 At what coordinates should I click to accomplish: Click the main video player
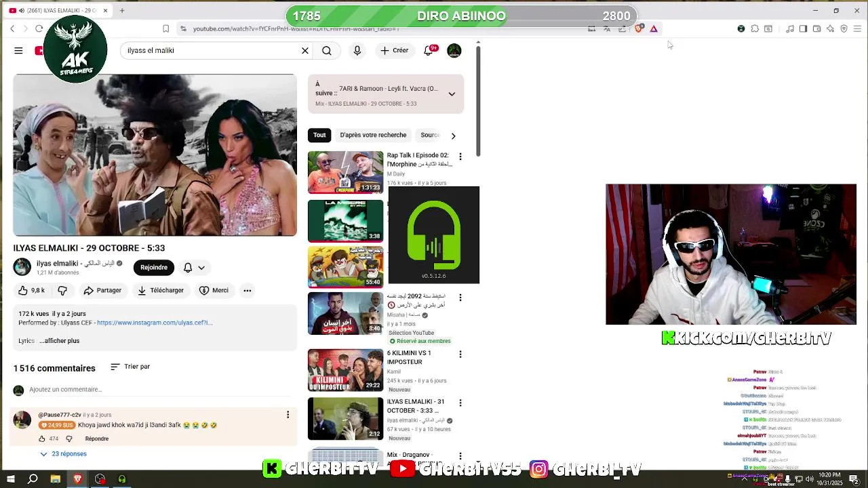[x=155, y=155]
